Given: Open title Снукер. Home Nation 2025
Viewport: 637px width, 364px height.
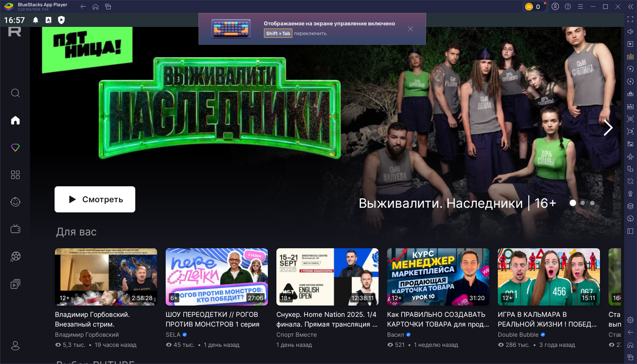Looking at the screenshot, I should coord(327,319).
